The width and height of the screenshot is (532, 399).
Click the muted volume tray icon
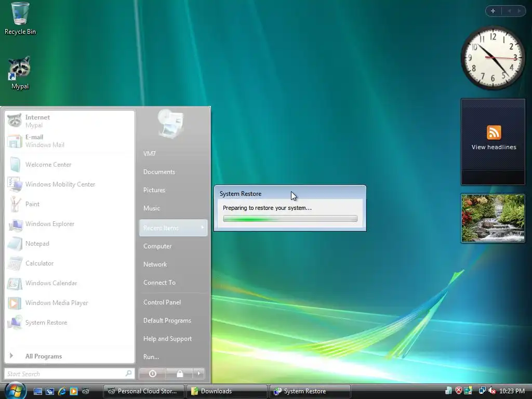point(492,391)
